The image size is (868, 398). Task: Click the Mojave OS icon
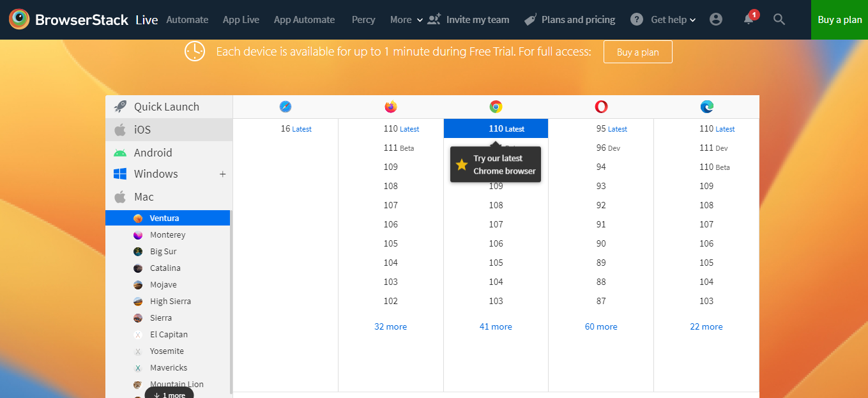tap(138, 285)
